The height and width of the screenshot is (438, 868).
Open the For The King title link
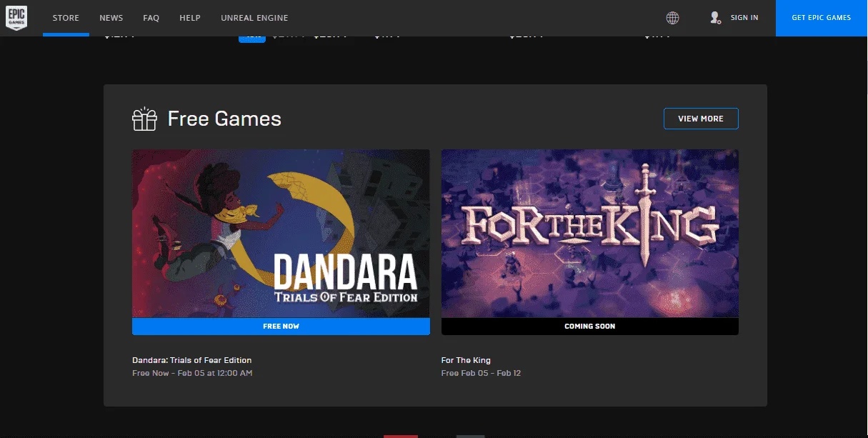[x=466, y=360]
